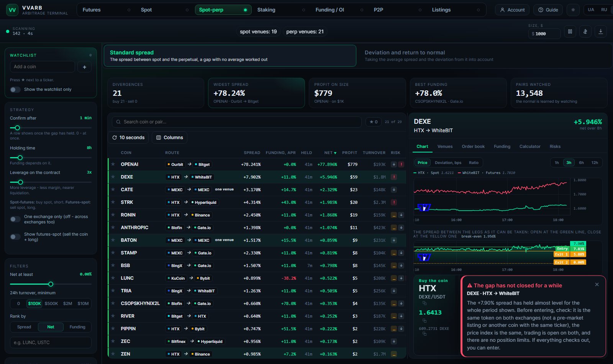This screenshot has height=364, width=613.
Task: Copy the 1.6413 price value
Action: pyautogui.click(x=425, y=321)
